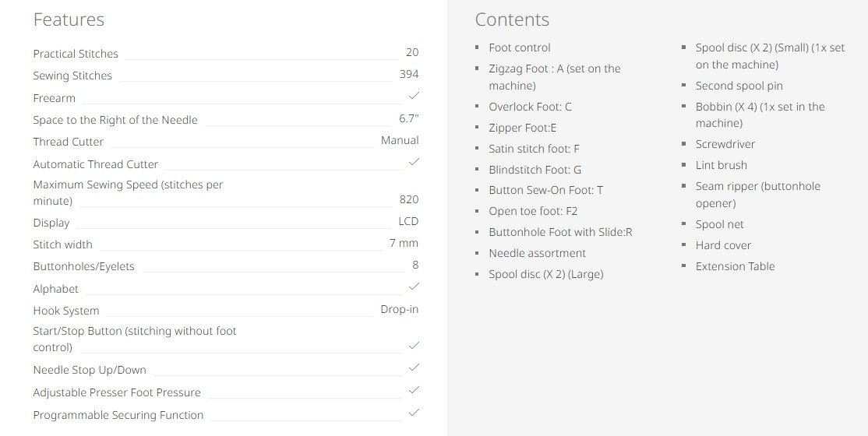Click the Automatic Thread Cutter checkmark
Screen dimensions: 868x436
pyautogui.click(x=414, y=162)
